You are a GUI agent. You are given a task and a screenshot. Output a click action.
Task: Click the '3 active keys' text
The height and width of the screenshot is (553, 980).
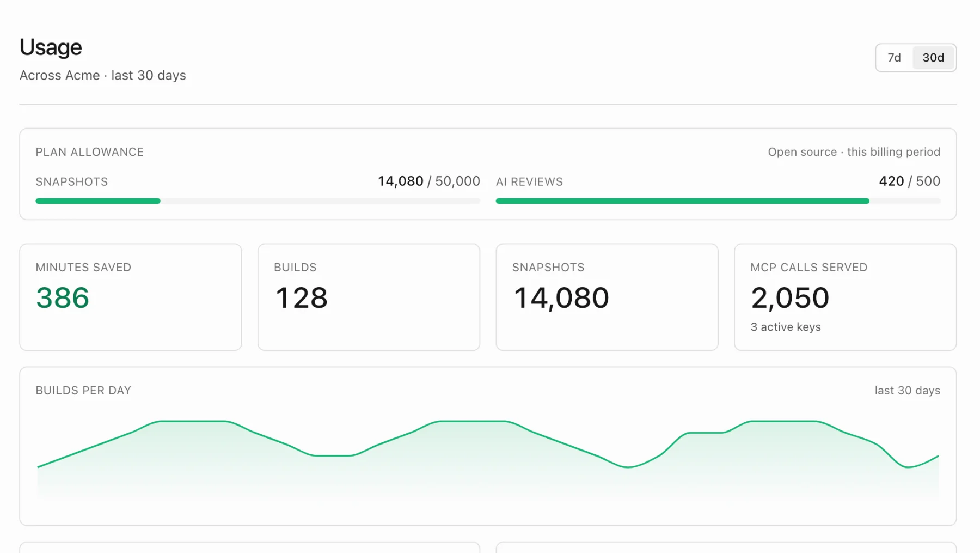click(x=786, y=327)
